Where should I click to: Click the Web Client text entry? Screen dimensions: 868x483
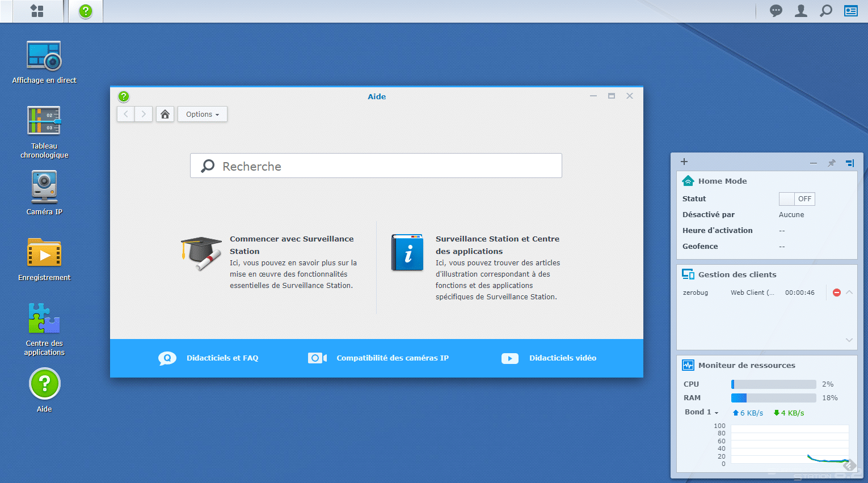tap(752, 293)
